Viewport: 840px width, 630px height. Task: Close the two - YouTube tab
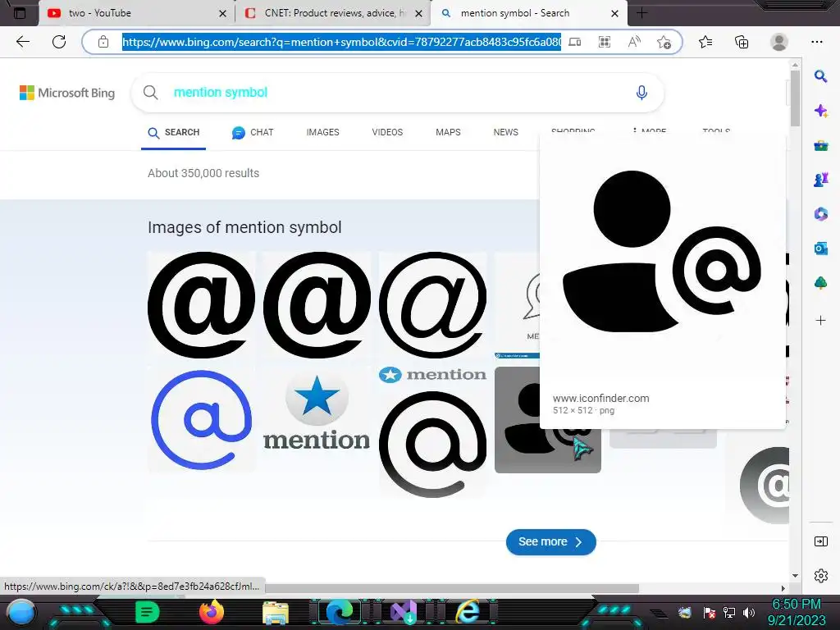click(223, 13)
